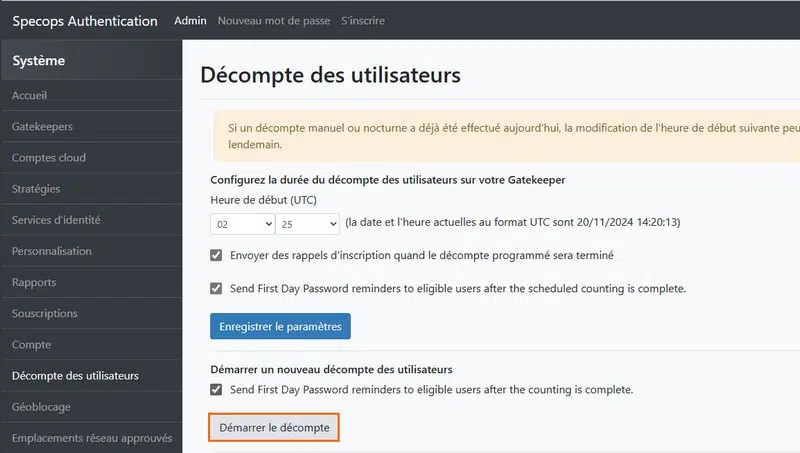
Task: Click the S'inscrire navigation link
Action: pyautogui.click(x=362, y=21)
